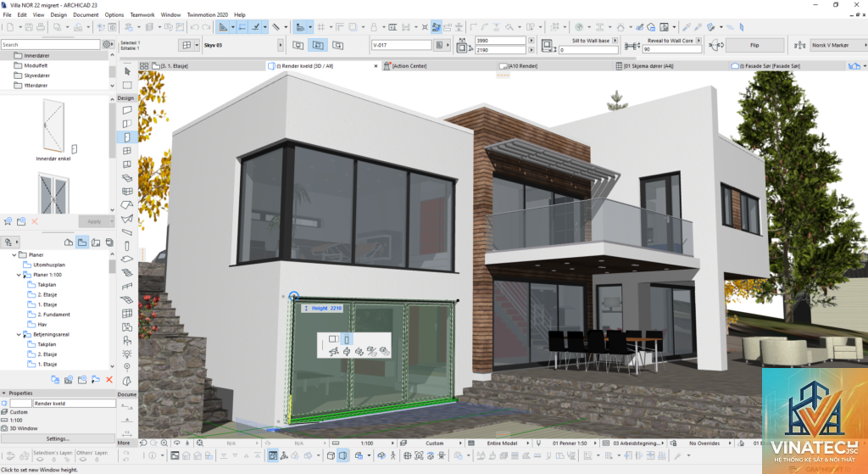This screenshot has height=474, width=868.
Task: Open the Teamwork menu
Action: point(142,15)
